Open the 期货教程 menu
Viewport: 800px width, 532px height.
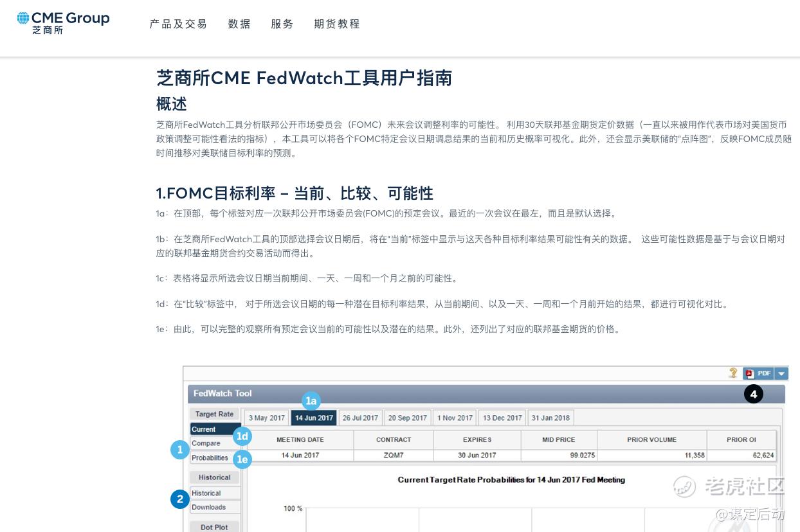click(x=337, y=24)
